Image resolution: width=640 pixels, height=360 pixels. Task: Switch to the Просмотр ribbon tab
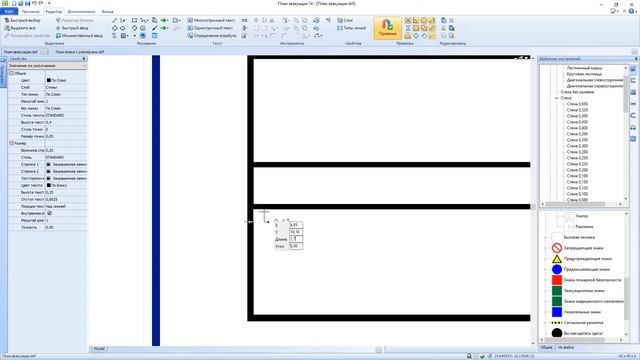(31, 12)
